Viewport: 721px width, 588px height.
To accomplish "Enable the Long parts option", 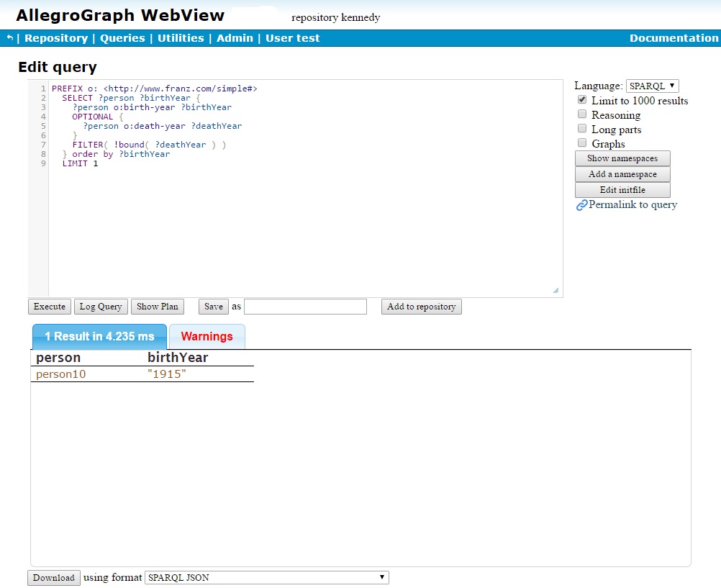I will (x=582, y=128).
